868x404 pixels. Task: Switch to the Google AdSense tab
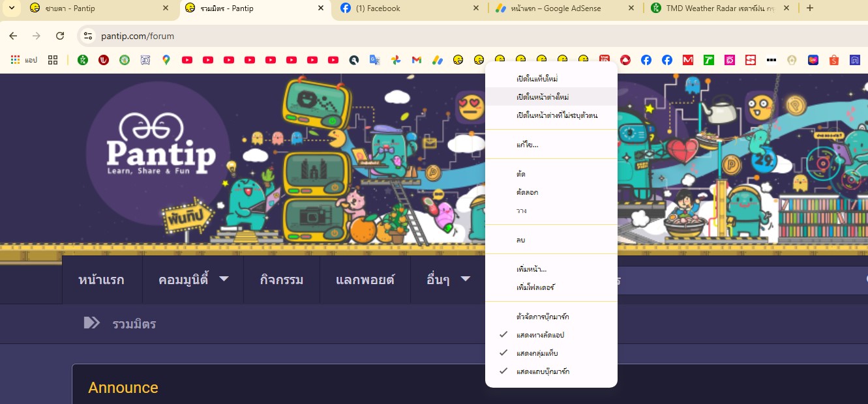[x=565, y=8]
